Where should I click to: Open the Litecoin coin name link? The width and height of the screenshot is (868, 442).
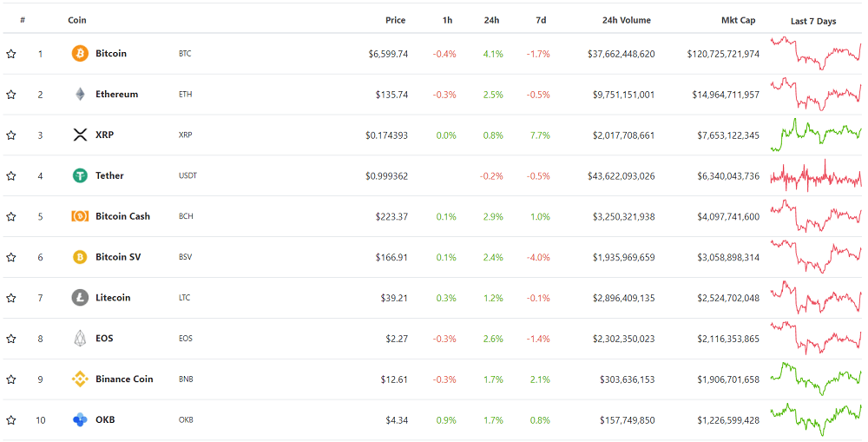[x=113, y=298]
